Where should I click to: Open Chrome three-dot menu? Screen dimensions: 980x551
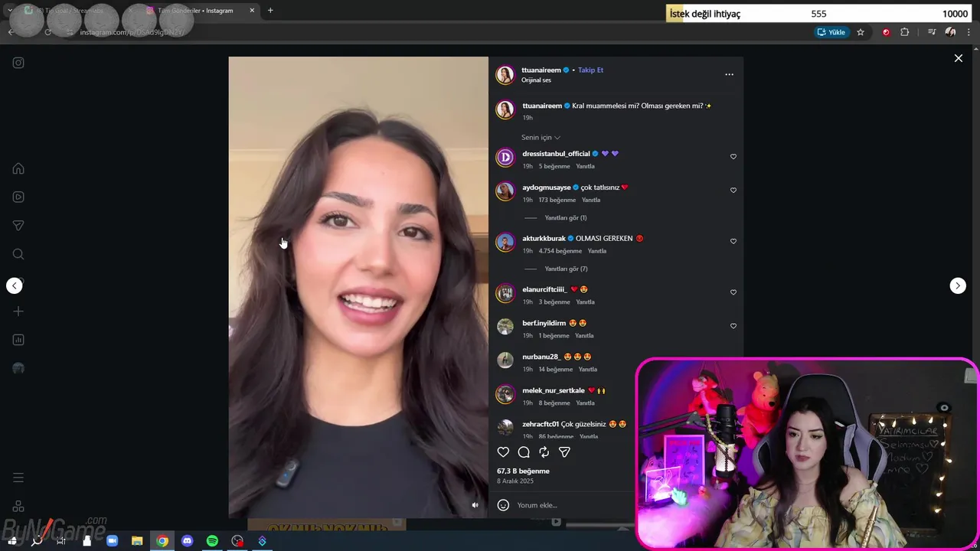pos(969,32)
